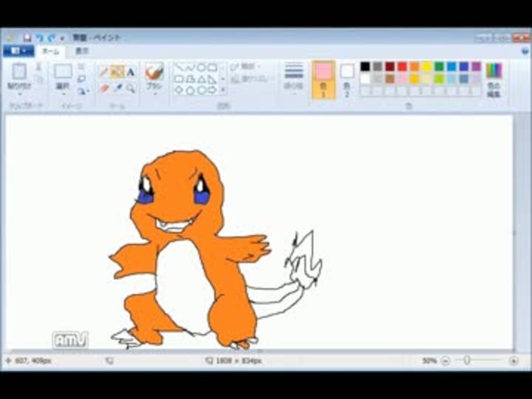Expand the shapes gallery with the bottom arrow
The height and width of the screenshot is (399, 532).
pyautogui.click(x=223, y=90)
